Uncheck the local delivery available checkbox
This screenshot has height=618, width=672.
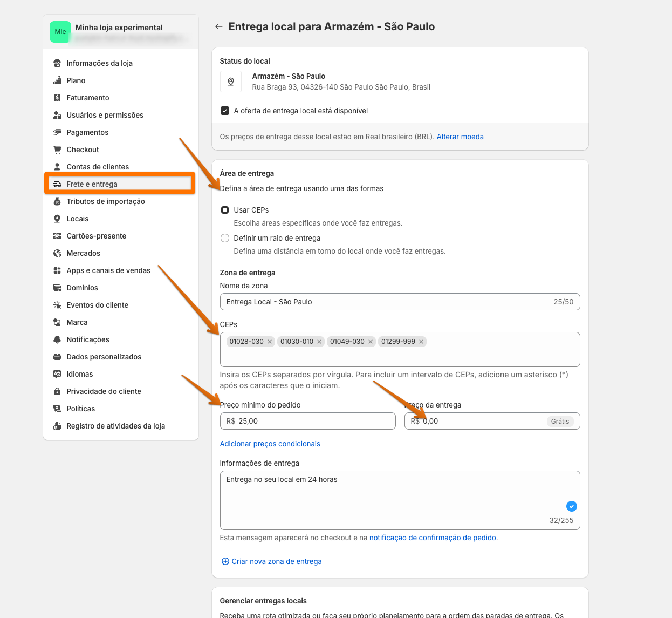click(225, 111)
